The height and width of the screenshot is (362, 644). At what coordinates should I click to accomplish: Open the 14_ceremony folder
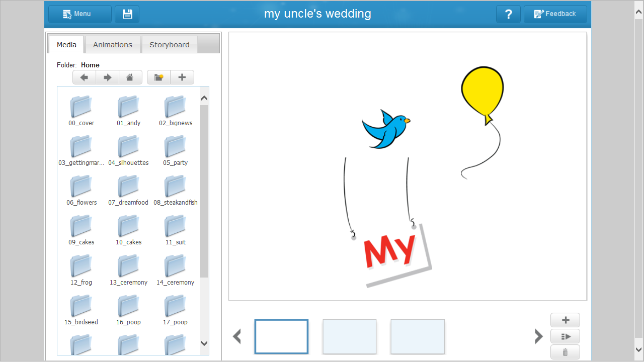pyautogui.click(x=176, y=270)
